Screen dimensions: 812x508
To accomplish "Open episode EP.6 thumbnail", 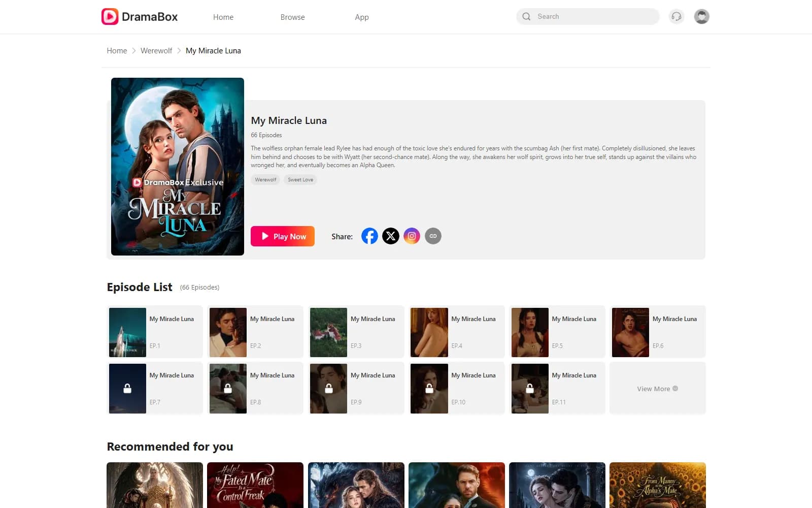I will 630,332.
